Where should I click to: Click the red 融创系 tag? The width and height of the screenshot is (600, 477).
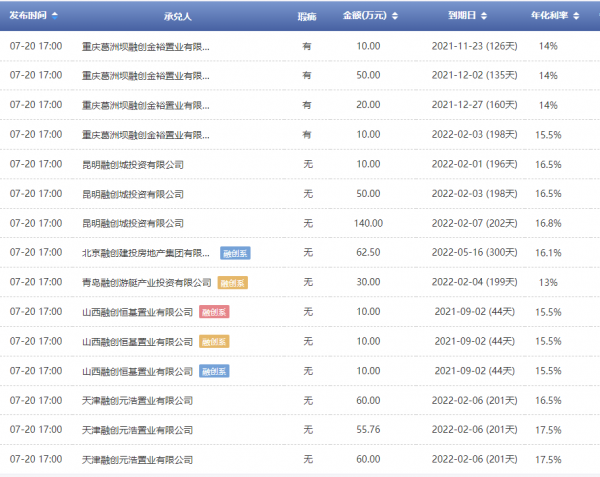[x=214, y=312]
